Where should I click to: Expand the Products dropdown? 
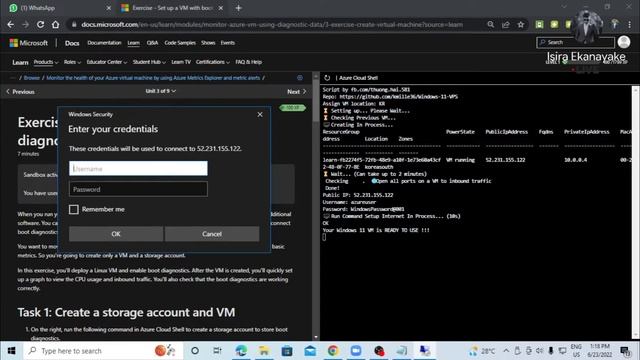tap(46, 62)
